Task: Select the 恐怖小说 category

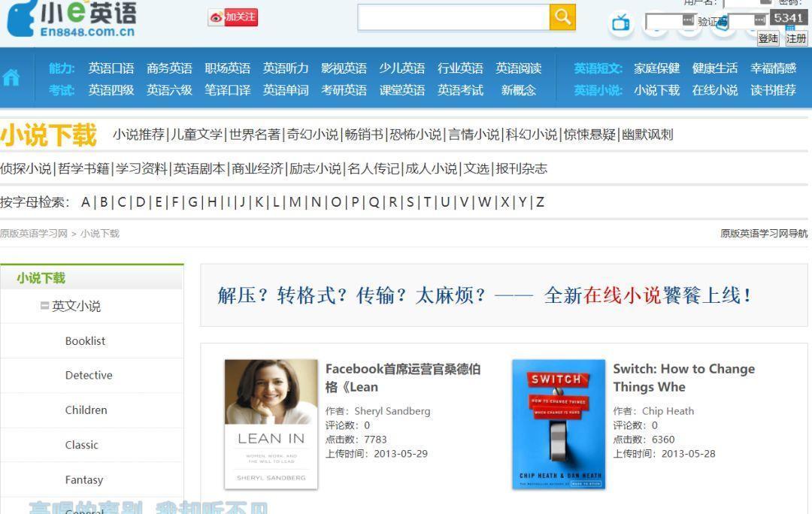Action: [415, 135]
